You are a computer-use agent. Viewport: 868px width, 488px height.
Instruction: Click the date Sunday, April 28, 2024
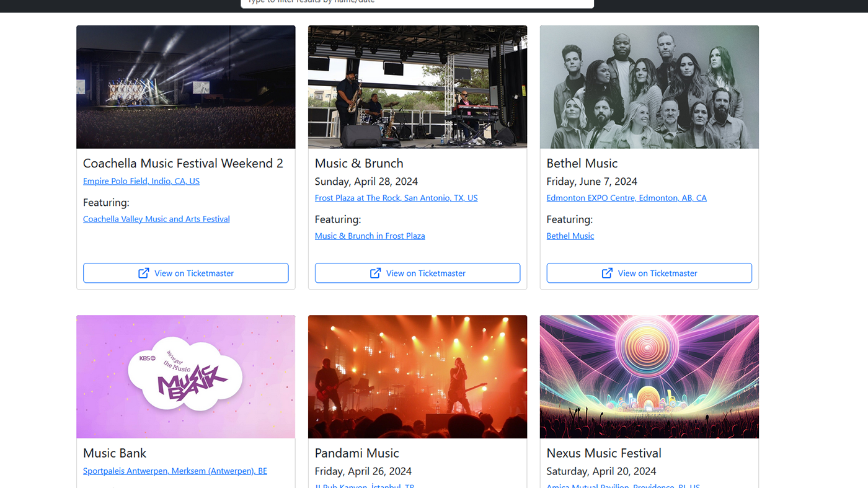tap(366, 182)
